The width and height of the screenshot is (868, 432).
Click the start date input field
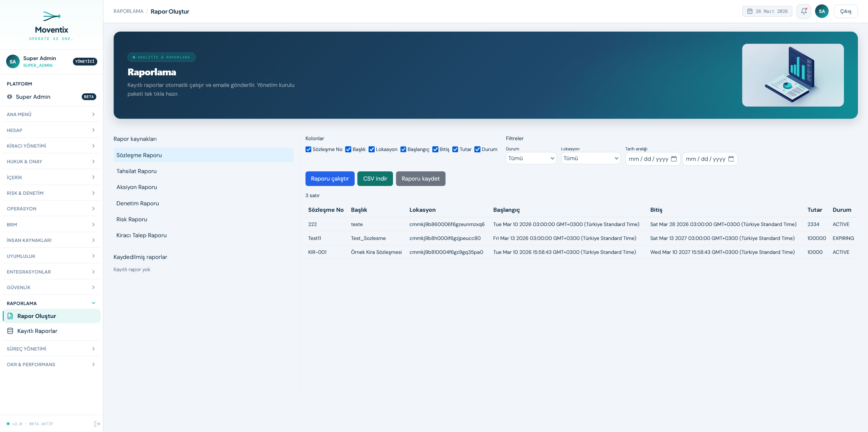[653, 159]
